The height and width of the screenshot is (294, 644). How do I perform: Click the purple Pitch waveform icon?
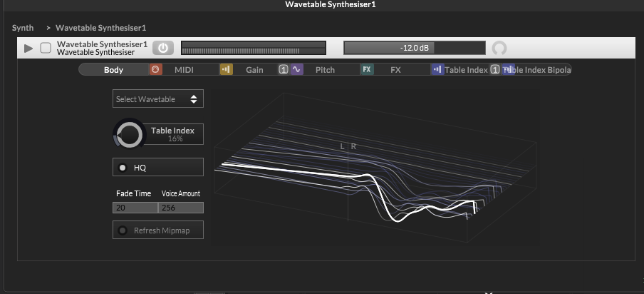click(296, 70)
